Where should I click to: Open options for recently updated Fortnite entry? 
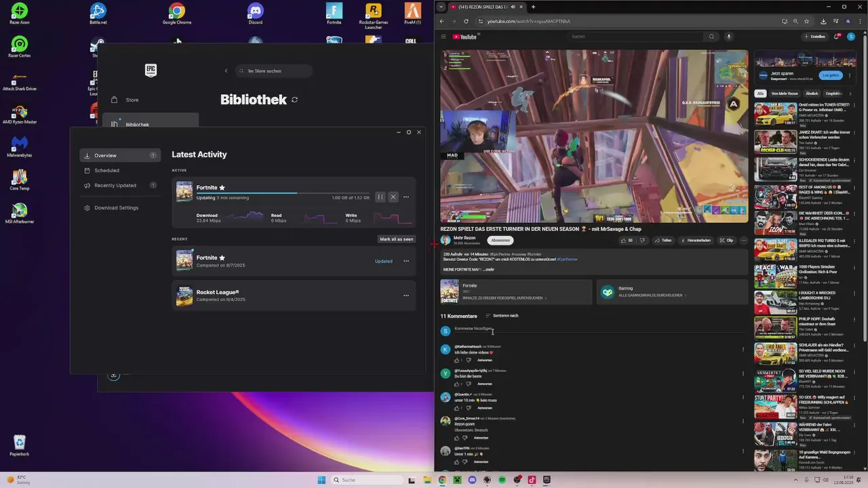tap(406, 261)
